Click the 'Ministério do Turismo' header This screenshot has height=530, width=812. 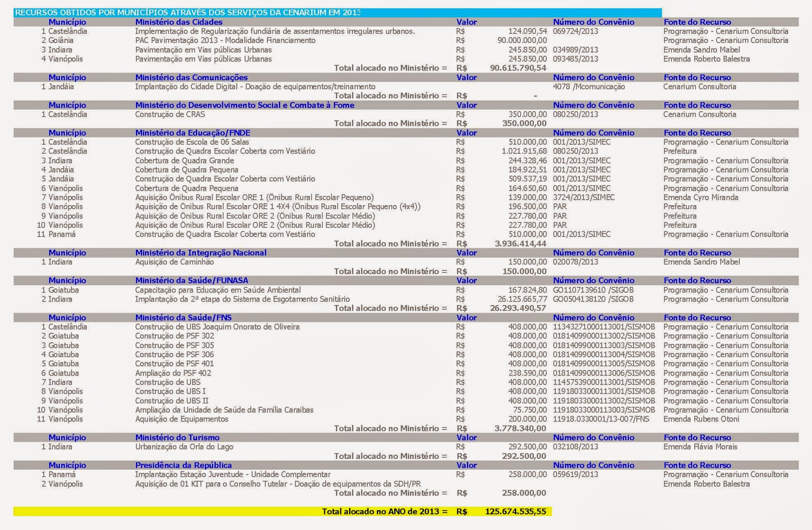click(x=177, y=437)
